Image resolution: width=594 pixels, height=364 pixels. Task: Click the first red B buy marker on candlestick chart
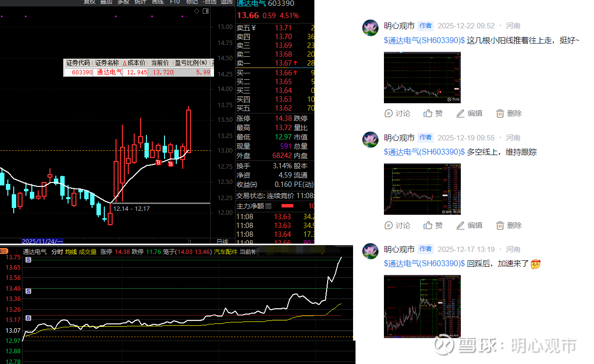click(x=159, y=162)
